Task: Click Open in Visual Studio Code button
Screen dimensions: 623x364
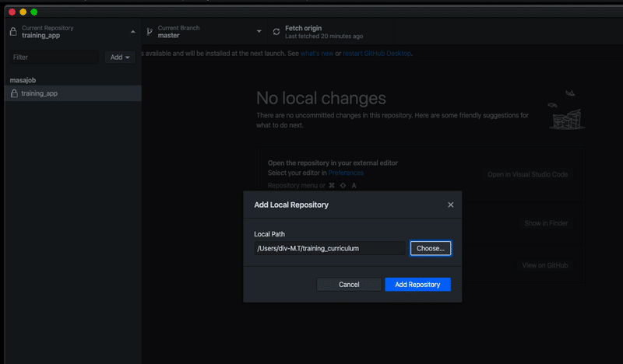Action: [527, 174]
